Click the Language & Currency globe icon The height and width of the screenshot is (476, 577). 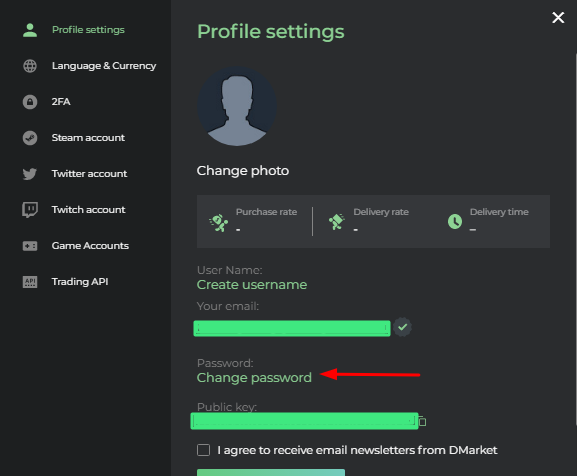point(30,66)
